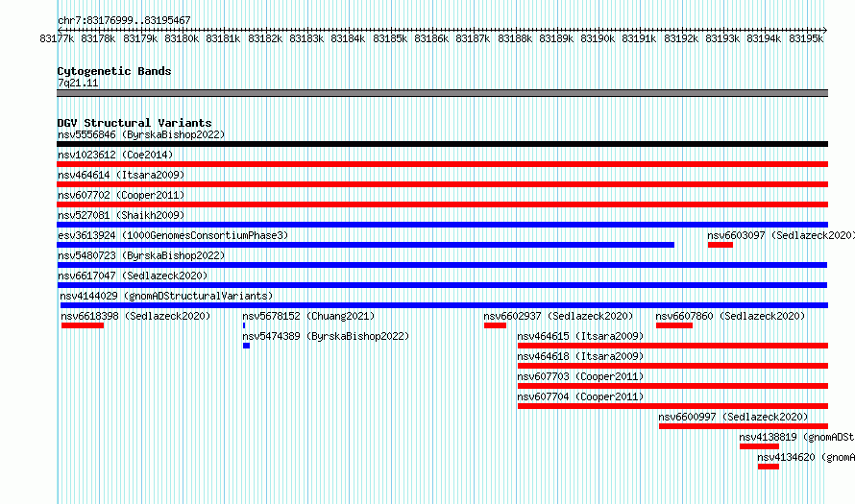Open nsv6602937 (Sedlazeck2020) label
Viewport: 855px width, 504px height.
tap(558, 316)
